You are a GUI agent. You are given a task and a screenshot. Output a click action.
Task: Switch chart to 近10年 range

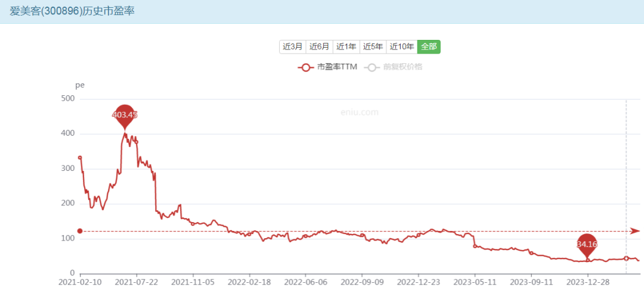401,46
